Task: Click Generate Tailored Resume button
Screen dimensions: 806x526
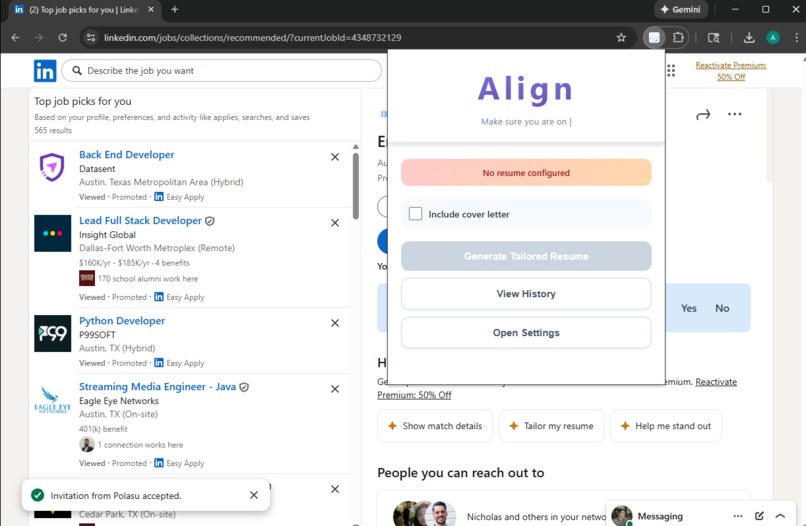Action: [526, 256]
